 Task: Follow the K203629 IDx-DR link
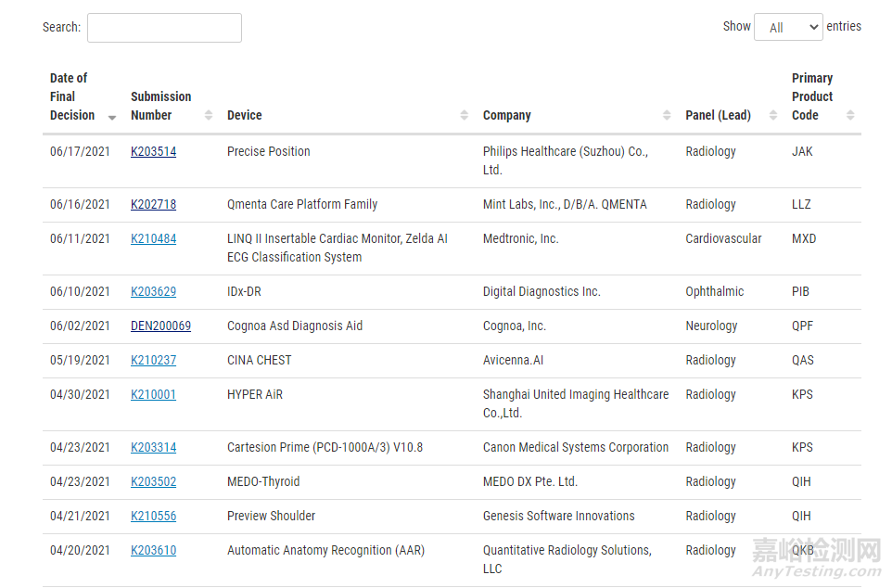153,292
